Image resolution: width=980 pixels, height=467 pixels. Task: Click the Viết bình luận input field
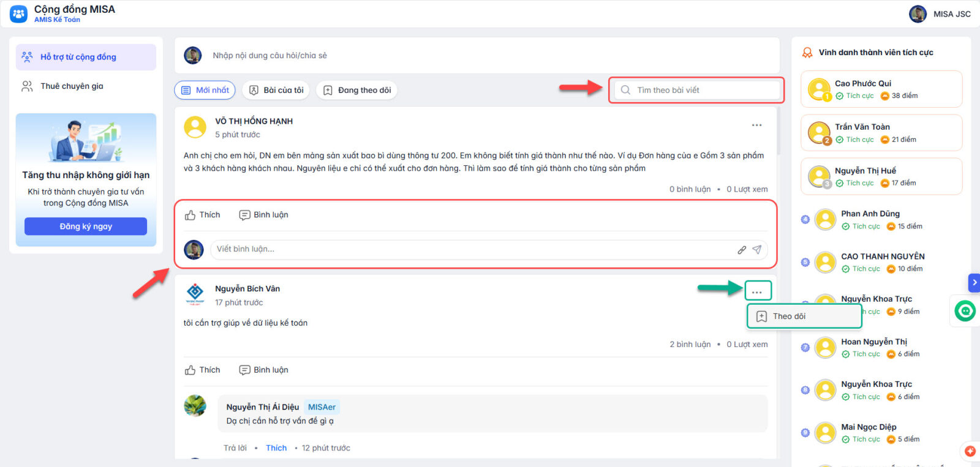click(489, 249)
